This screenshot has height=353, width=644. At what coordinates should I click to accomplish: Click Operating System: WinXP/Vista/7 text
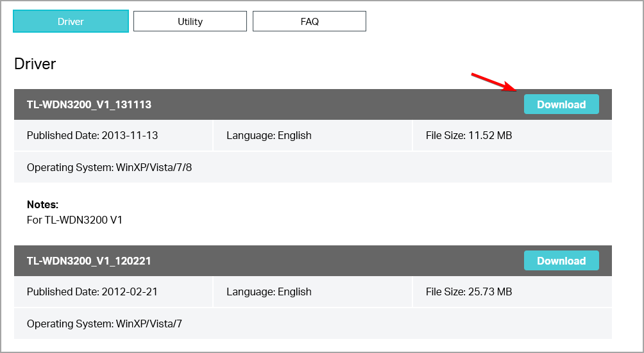(105, 324)
